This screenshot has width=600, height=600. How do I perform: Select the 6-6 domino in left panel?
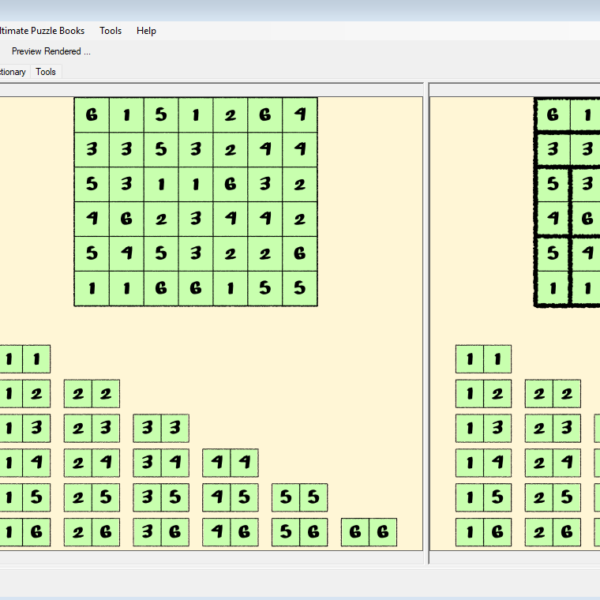tap(369, 533)
